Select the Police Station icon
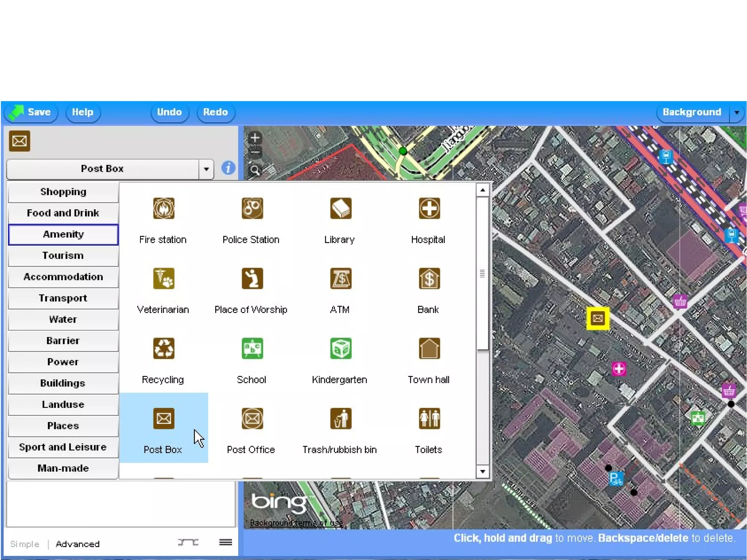Image resolution: width=747 pixels, height=560 pixels. tap(252, 208)
